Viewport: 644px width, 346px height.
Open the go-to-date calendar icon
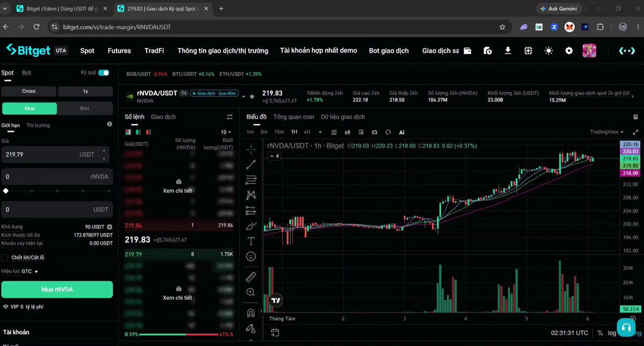tap(275, 333)
